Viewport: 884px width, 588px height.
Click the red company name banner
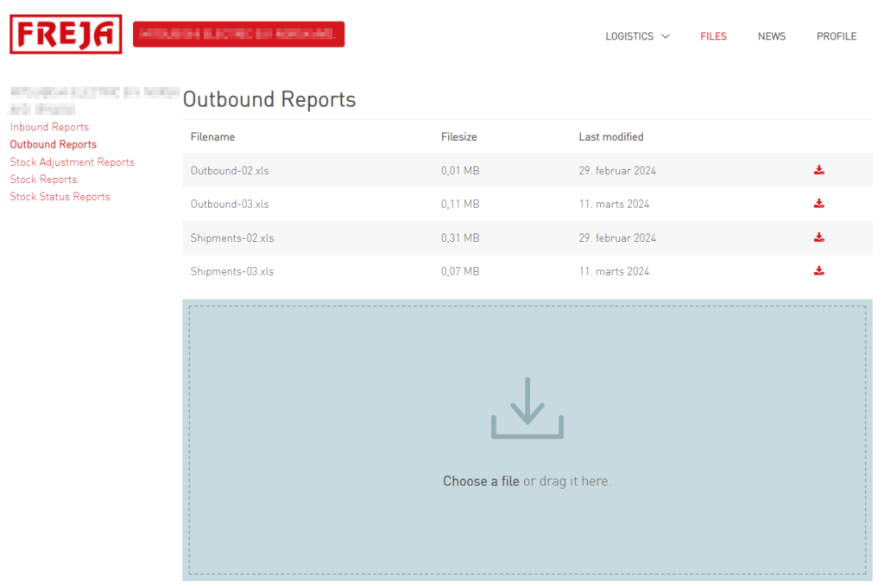[x=238, y=35]
